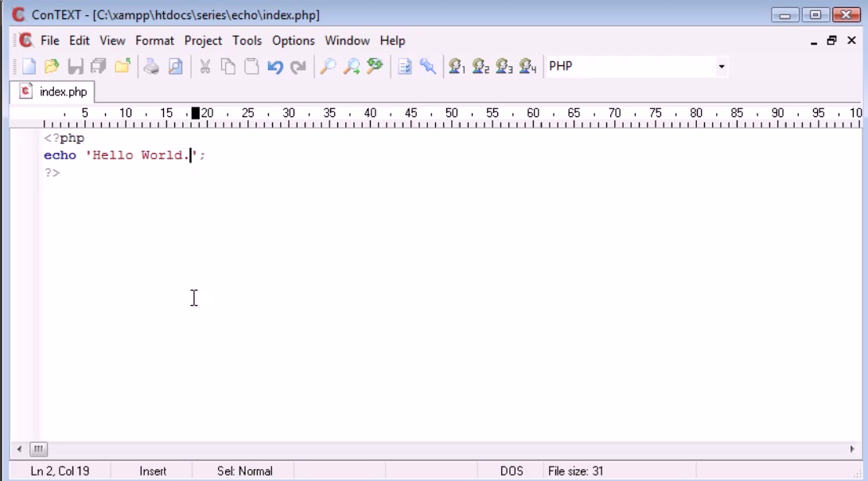
Task: Open a file with the folder icon
Action: coord(52,67)
